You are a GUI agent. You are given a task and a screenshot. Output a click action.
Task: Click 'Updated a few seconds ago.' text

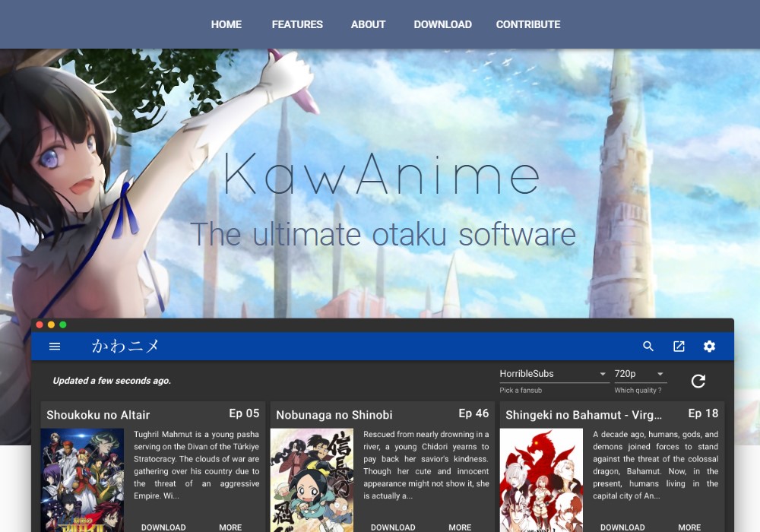tap(112, 381)
